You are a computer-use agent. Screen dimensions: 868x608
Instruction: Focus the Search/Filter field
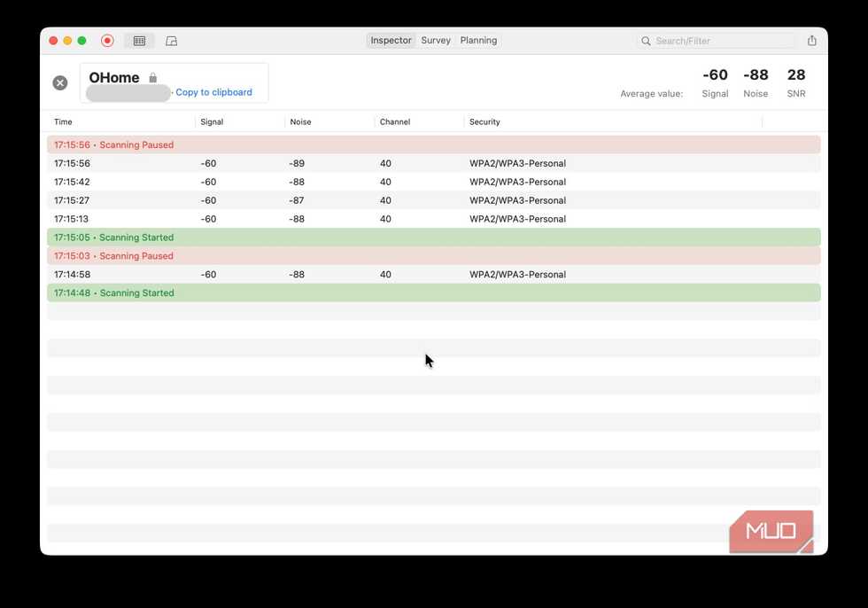pyautogui.click(x=717, y=41)
